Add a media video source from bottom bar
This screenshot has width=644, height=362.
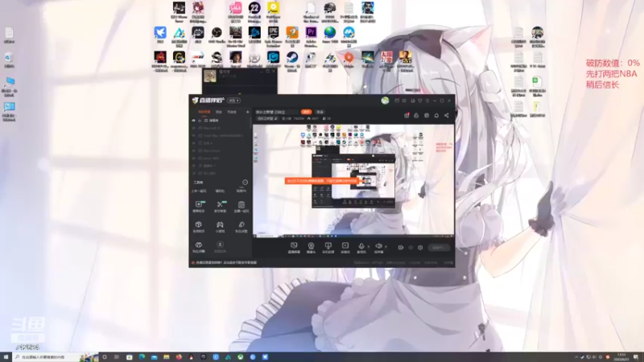[x=345, y=248]
